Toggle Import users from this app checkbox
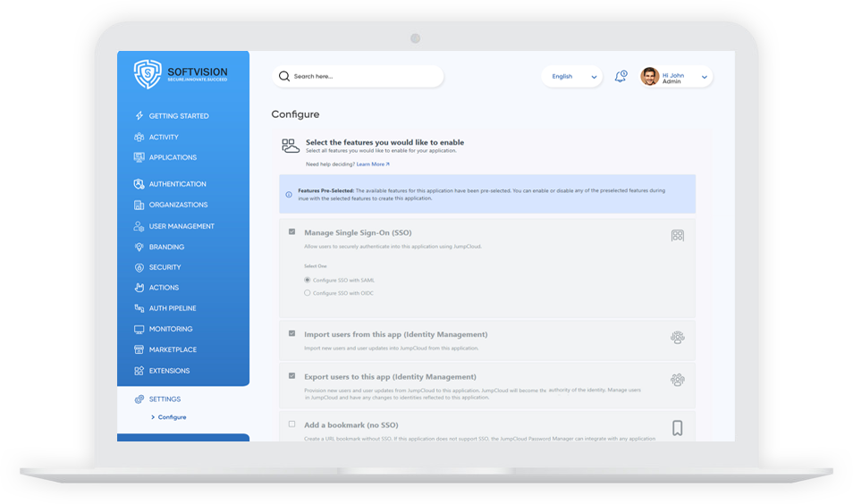 292,333
